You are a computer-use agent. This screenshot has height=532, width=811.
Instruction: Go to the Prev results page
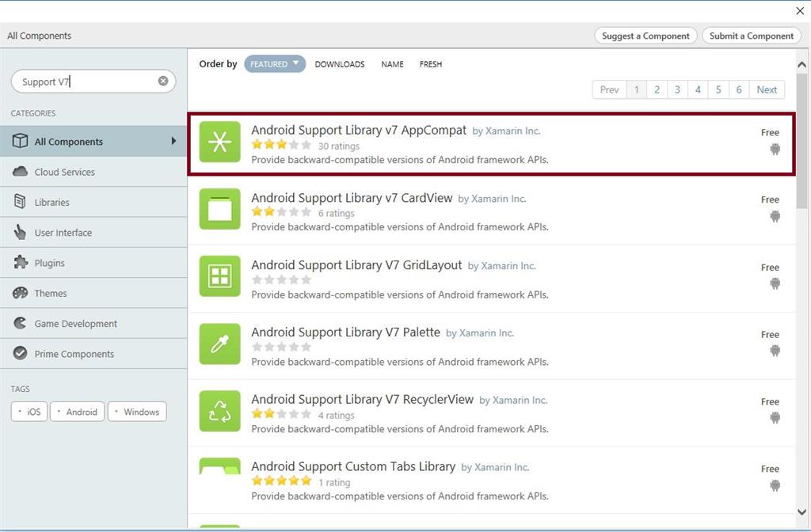[x=609, y=89]
